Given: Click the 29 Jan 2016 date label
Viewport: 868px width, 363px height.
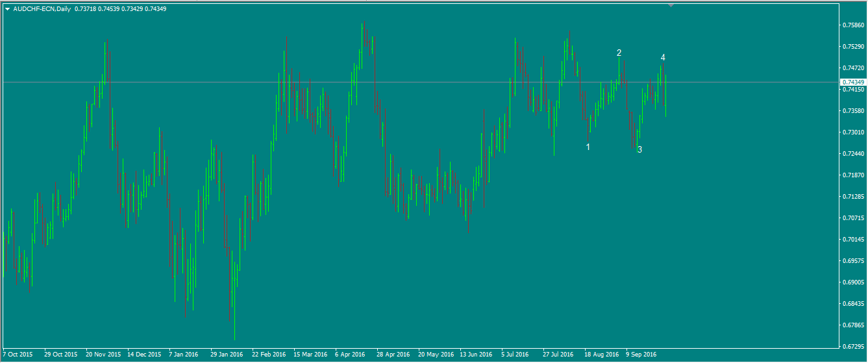Looking at the screenshot, I should [x=227, y=355].
